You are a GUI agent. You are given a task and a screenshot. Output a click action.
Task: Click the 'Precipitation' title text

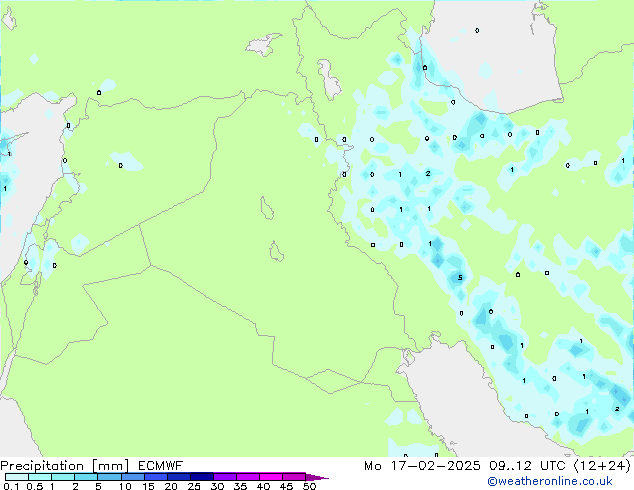tap(42, 466)
